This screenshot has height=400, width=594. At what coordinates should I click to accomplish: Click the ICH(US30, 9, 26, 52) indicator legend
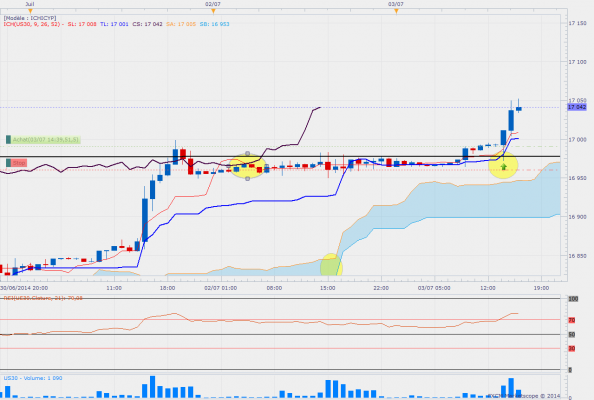[34, 24]
